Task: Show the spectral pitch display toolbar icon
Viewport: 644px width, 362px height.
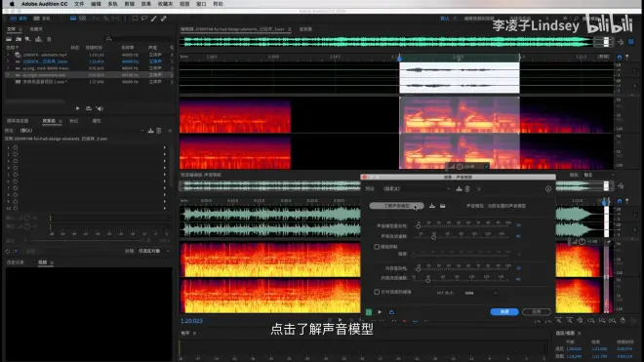Action: (83, 19)
